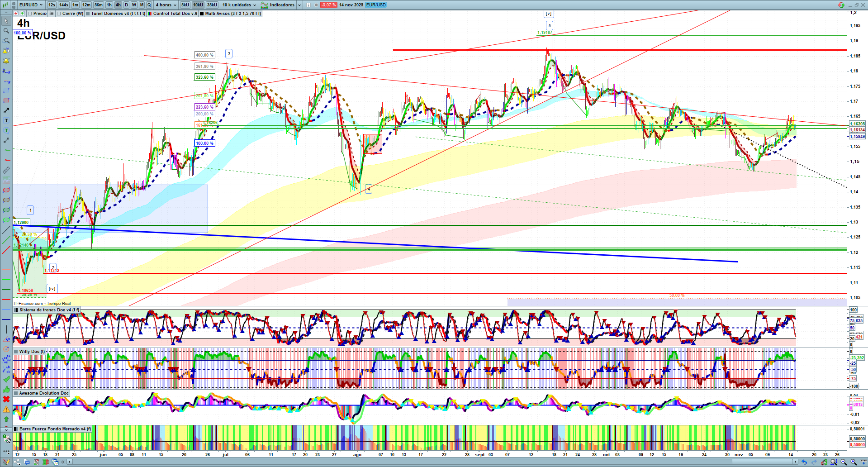Pick the red rectangle drawing tool

(x=6, y=100)
